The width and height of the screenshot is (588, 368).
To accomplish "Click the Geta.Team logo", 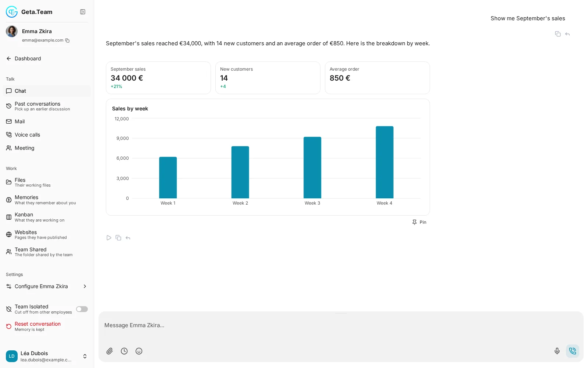I will pos(12,12).
